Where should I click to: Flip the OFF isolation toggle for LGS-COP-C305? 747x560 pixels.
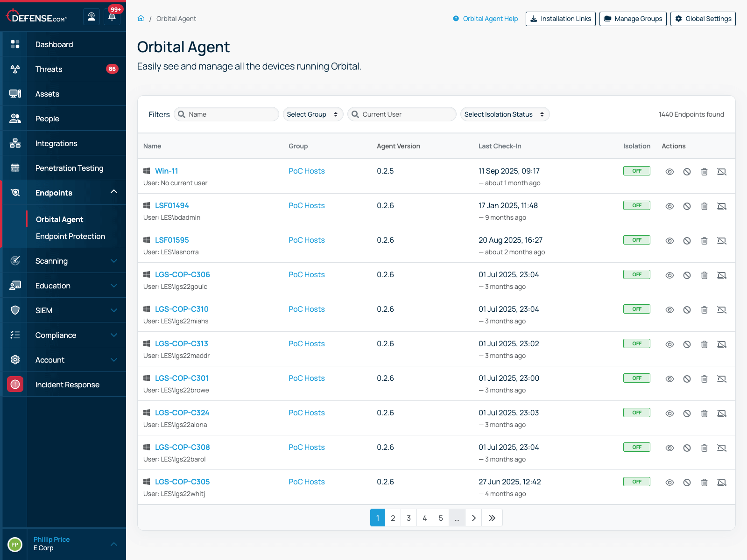point(636,481)
